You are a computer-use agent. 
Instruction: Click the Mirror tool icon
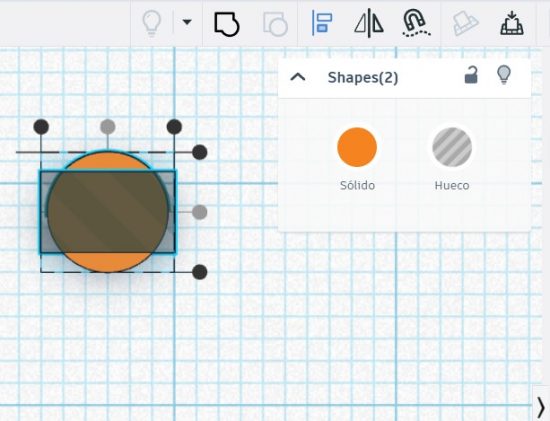pos(369,23)
